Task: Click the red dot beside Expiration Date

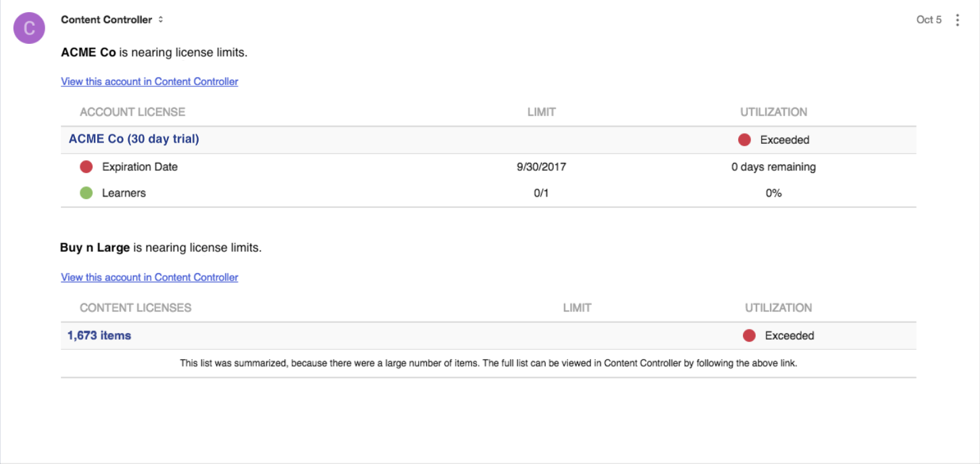Action: click(x=86, y=167)
